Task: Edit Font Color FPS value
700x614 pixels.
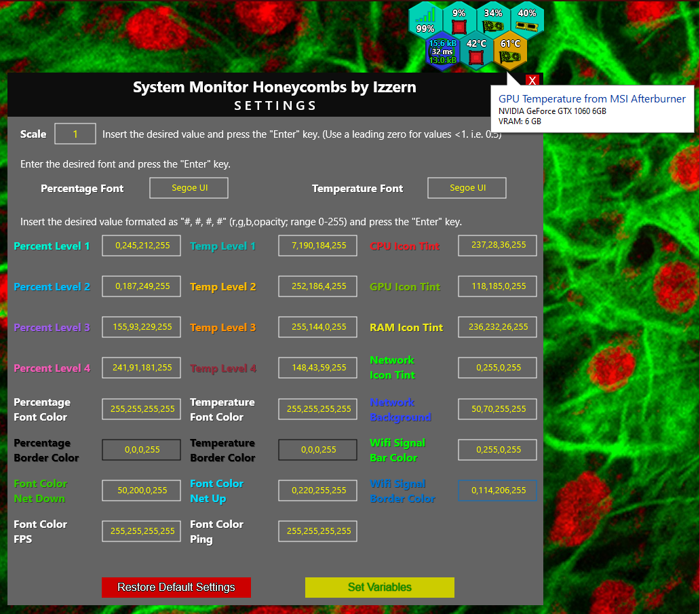Action: pyautogui.click(x=142, y=531)
